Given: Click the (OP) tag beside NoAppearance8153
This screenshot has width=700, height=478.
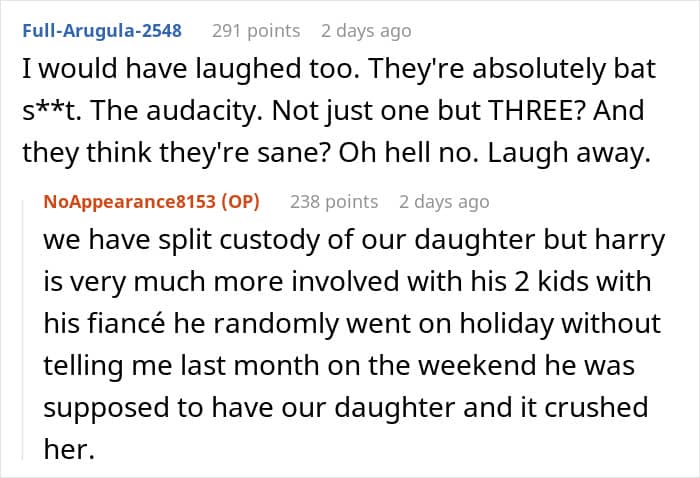Looking at the screenshot, I should pyautogui.click(x=241, y=202).
